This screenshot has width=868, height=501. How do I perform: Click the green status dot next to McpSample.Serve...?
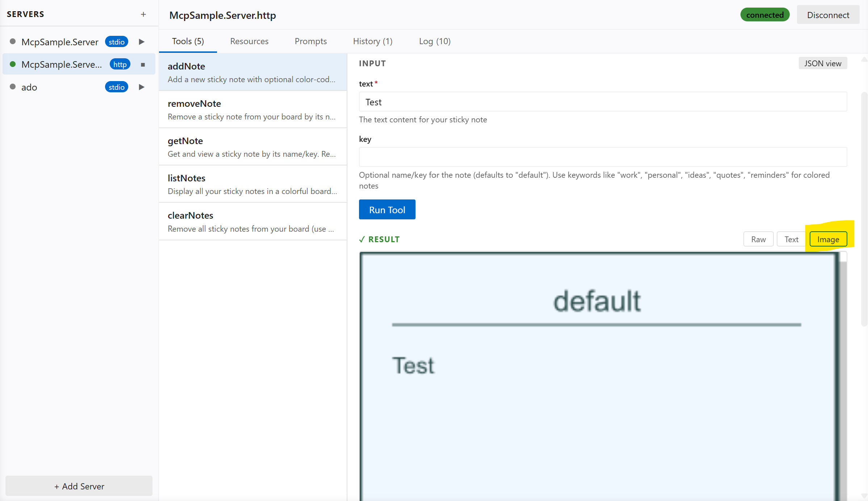point(12,64)
